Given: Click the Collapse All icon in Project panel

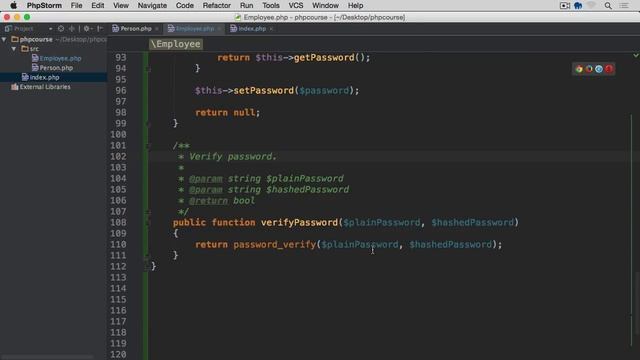Looking at the screenshot, I should click(x=72, y=29).
